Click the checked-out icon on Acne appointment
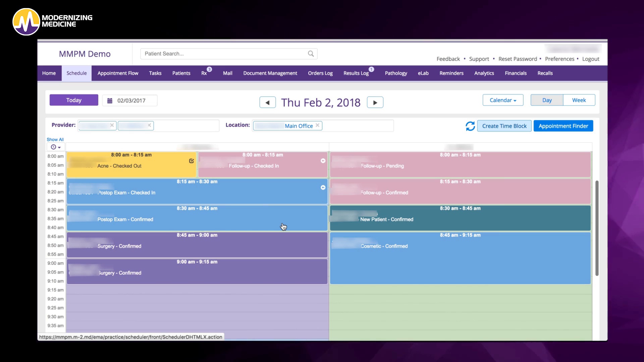Image resolution: width=644 pixels, height=362 pixels. click(192, 161)
